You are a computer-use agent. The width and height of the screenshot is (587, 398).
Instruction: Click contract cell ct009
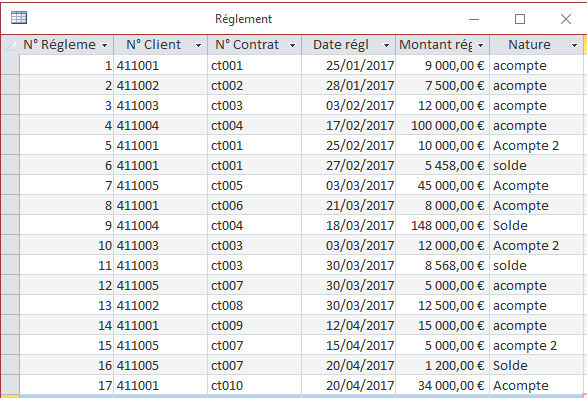(255, 325)
